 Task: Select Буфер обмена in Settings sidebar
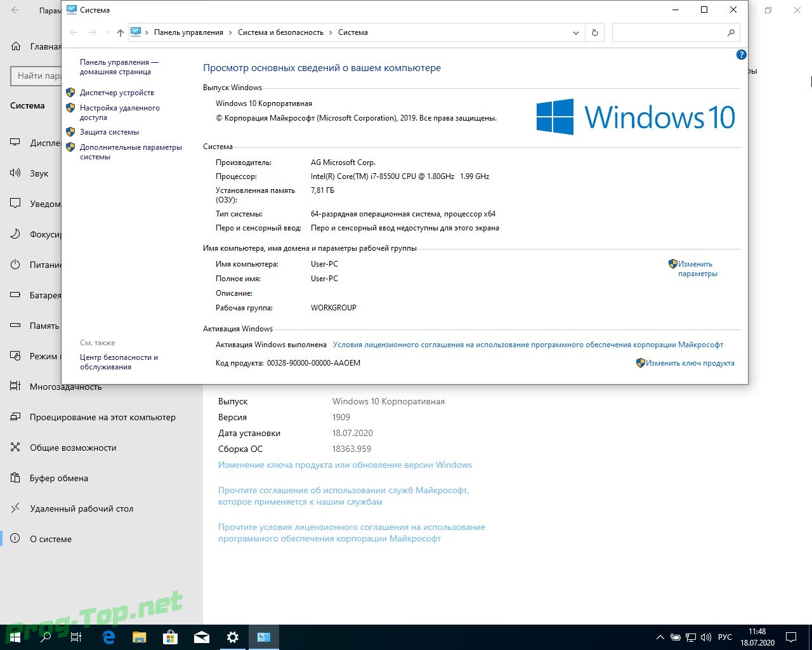101,478
